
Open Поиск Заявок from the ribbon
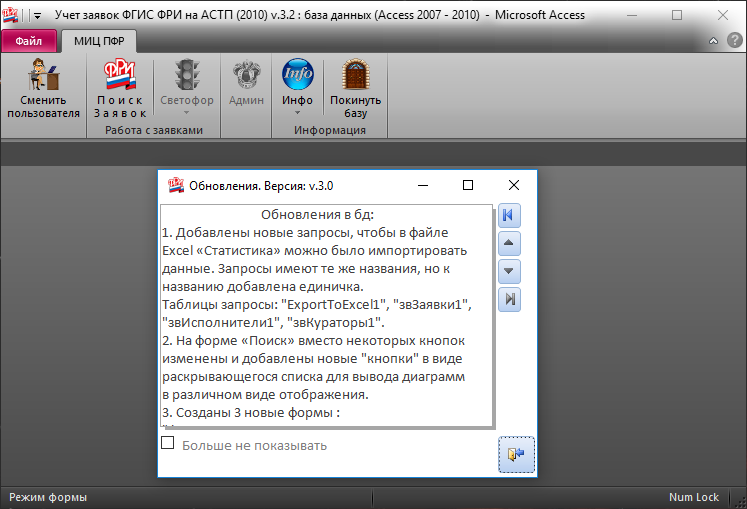click(x=120, y=77)
